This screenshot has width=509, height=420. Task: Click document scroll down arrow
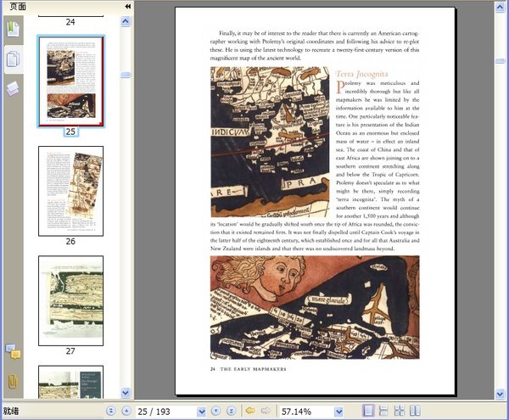[500, 395]
